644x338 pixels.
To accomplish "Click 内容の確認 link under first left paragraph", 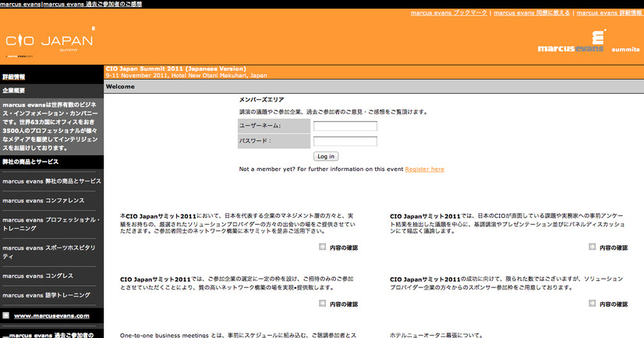I will pos(344,247).
